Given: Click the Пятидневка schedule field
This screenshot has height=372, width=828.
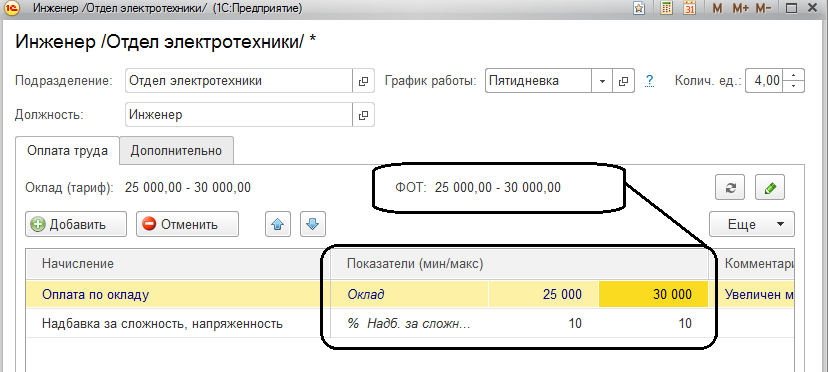Looking at the screenshot, I should tap(538, 81).
